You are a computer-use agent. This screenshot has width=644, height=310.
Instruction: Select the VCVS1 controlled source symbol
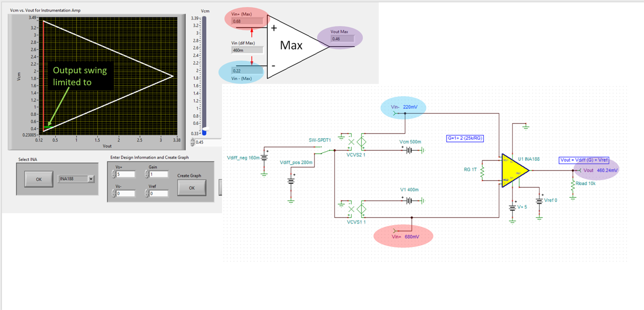(357, 209)
